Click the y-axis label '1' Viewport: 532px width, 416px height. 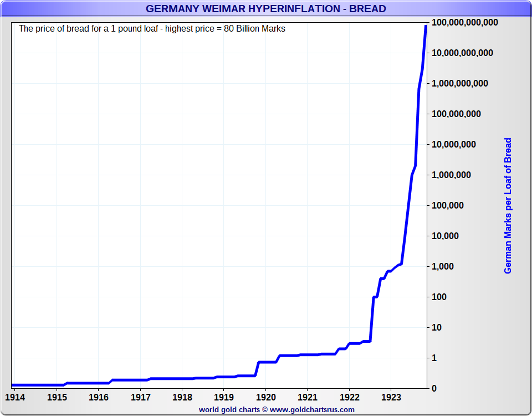pos(434,358)
